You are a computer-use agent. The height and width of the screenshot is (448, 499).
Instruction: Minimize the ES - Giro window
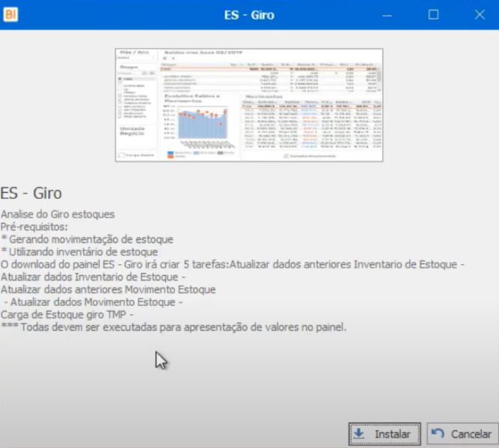(x=387, y=15)
